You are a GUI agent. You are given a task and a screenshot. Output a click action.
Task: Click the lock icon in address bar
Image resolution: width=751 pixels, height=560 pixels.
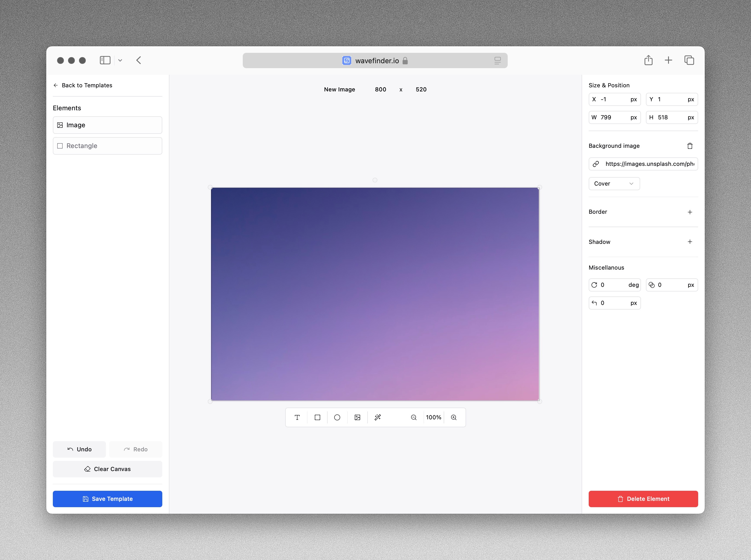click(x=405, y=60)
